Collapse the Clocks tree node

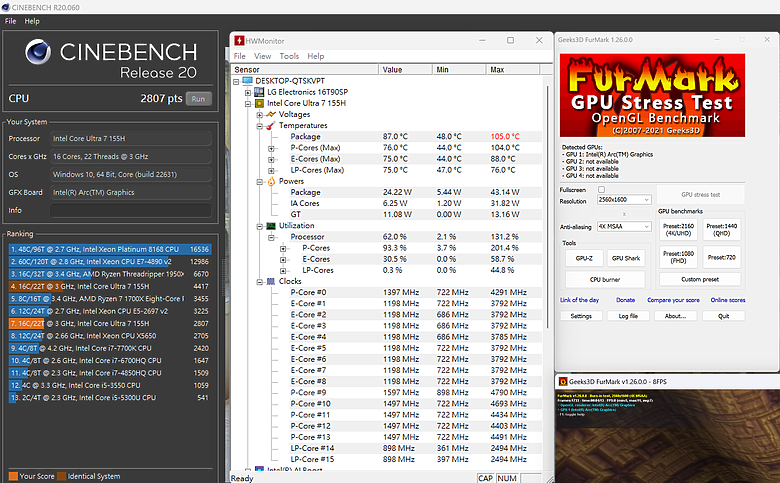pos(259,282)
